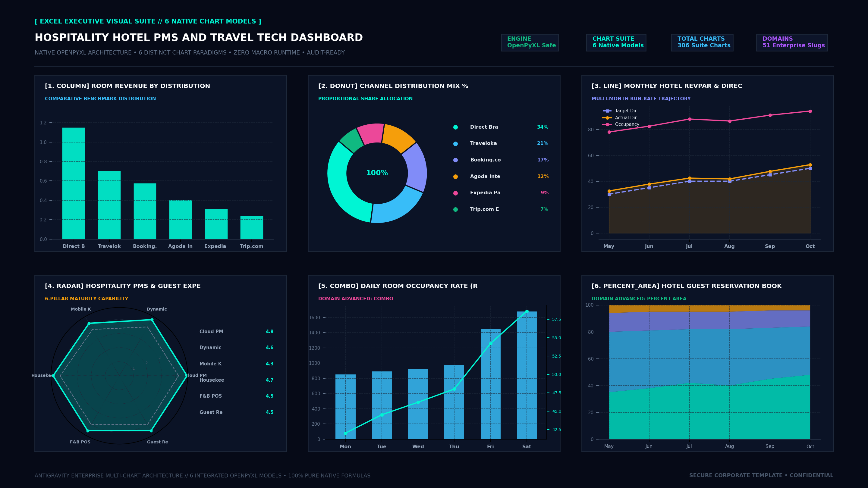Click the TOTAL CHARTS 306 Suite Charts badge
This screenshot has height=488, width=868.
702,42
